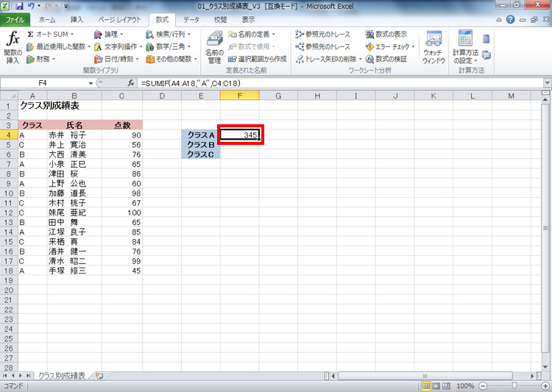Select cell クラスB label
The image size is (552, 392).
click(201, 145)
